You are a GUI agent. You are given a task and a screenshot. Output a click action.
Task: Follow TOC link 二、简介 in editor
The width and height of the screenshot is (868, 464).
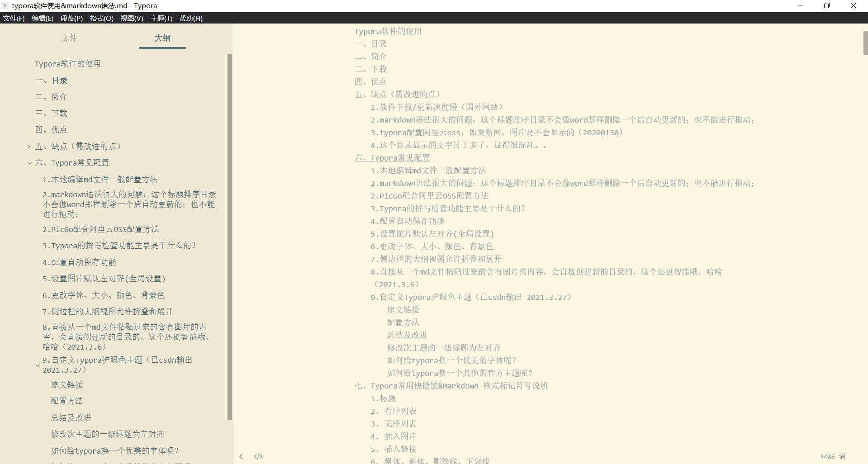point(371,57)
